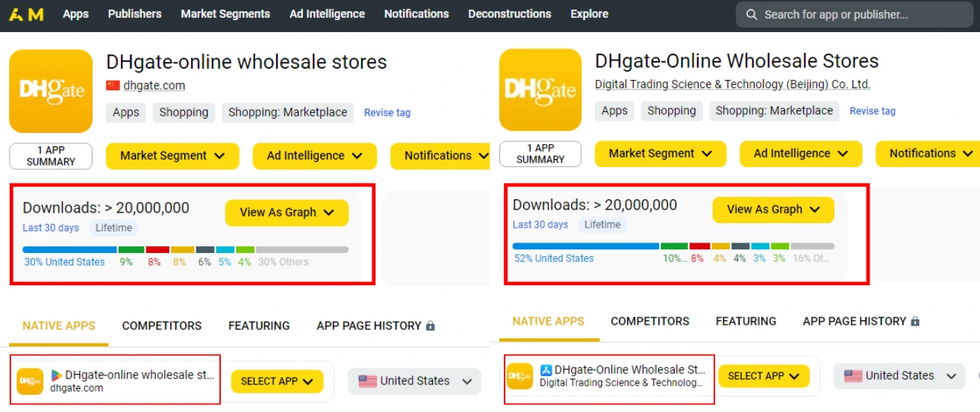Image resolution: width=980 pixels, height=412 pixels.
Task: Click the US flag in the App Store panel's country selector
Action: [x=853, y=375]
